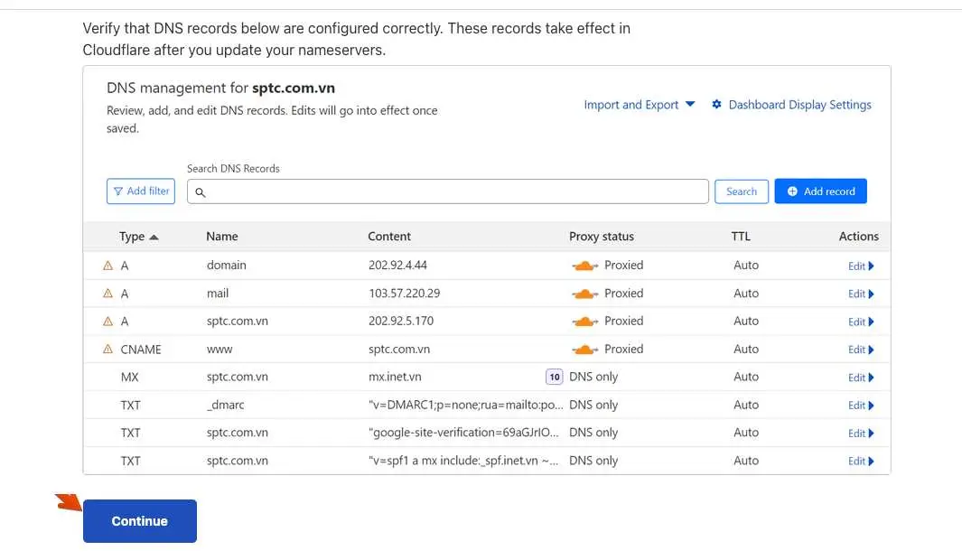Open the Import and Export dropdown
Screen dimensions: 962x560
640,105
